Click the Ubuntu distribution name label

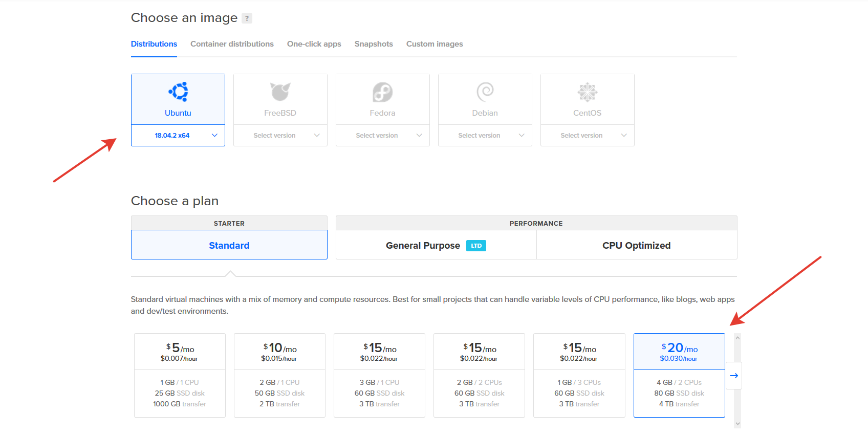pyautogui.click(x=178, y=113)
